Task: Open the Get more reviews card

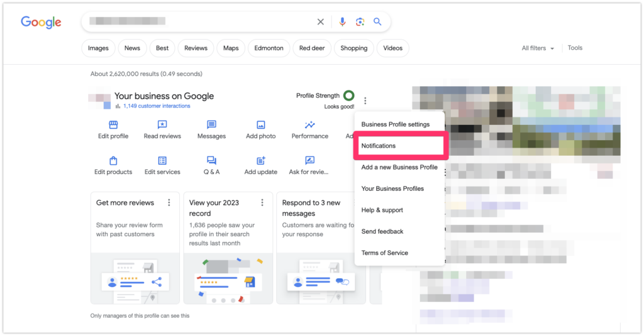Action: click(x=135, y=248)
